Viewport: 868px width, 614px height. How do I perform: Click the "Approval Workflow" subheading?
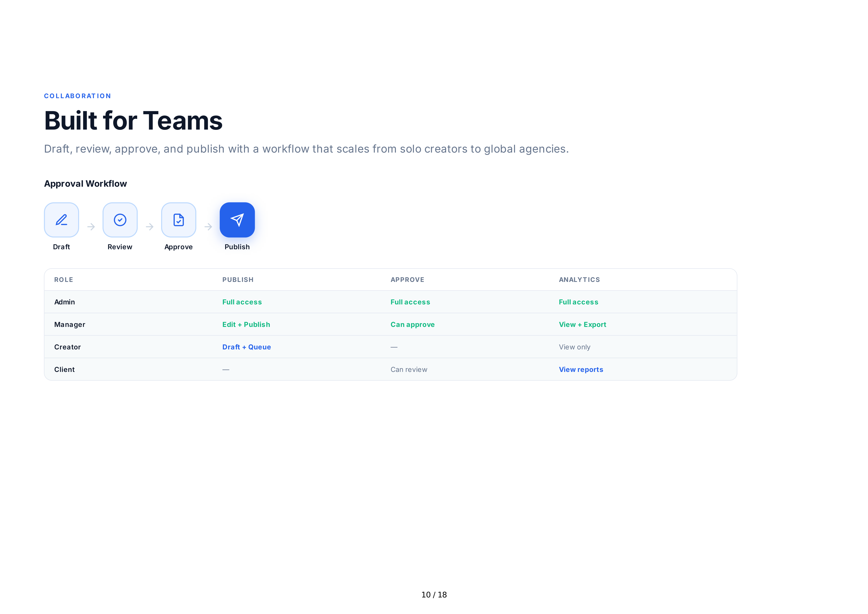click(x=86, y=184)
